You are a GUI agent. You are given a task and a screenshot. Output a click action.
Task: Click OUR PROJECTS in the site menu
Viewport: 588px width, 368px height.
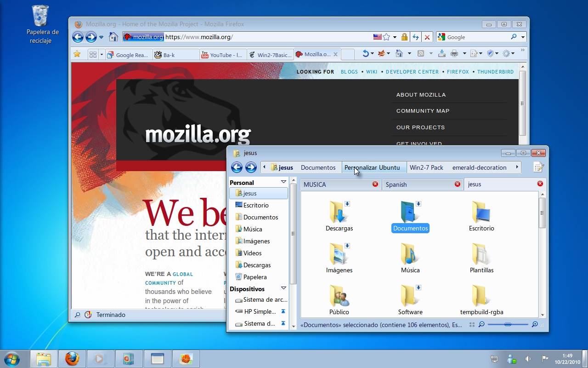click(x=420, y=127)
